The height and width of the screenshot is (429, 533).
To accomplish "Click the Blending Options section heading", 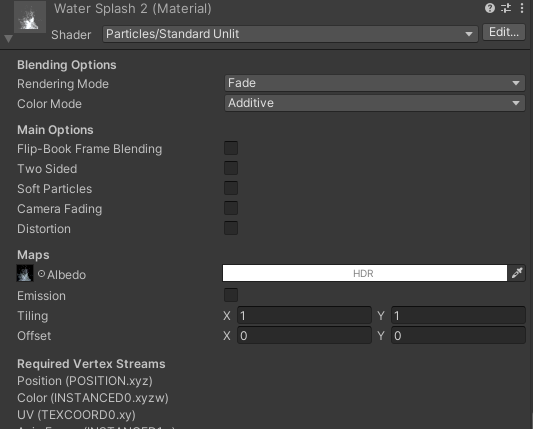I will coord(67,65).
